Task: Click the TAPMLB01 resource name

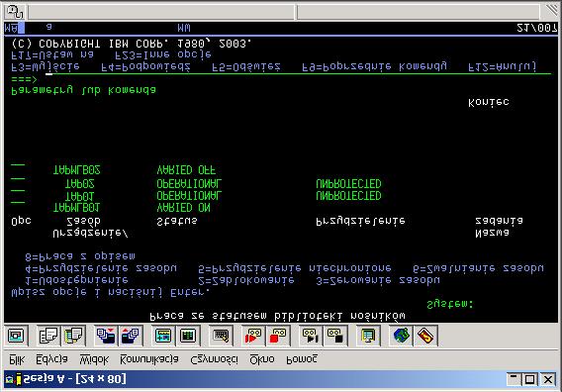Action: [76, 208]
